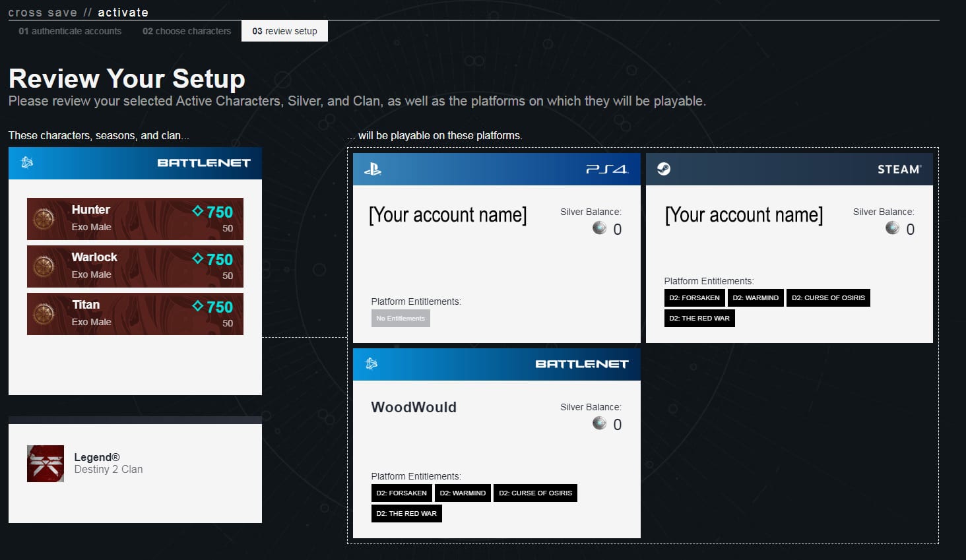966x560 pixels.
Task: Click the Steam Silver coin icon
Action: [892, 228]
